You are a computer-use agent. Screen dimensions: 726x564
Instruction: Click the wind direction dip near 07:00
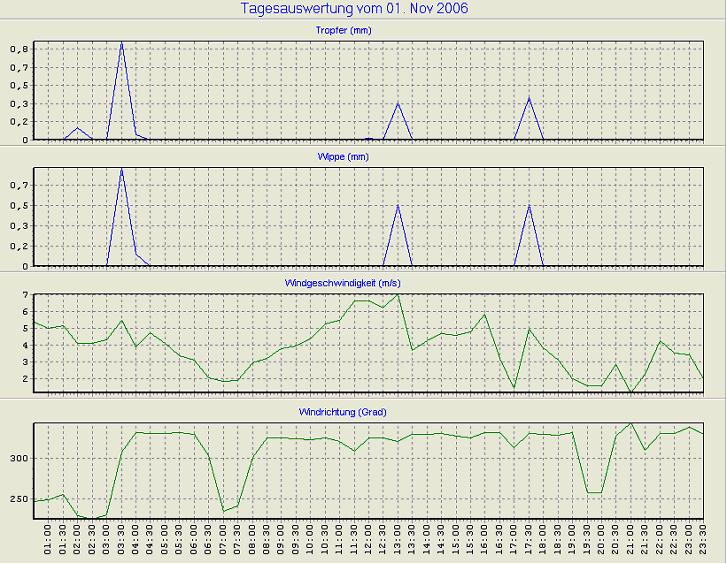tap(223, 511)
